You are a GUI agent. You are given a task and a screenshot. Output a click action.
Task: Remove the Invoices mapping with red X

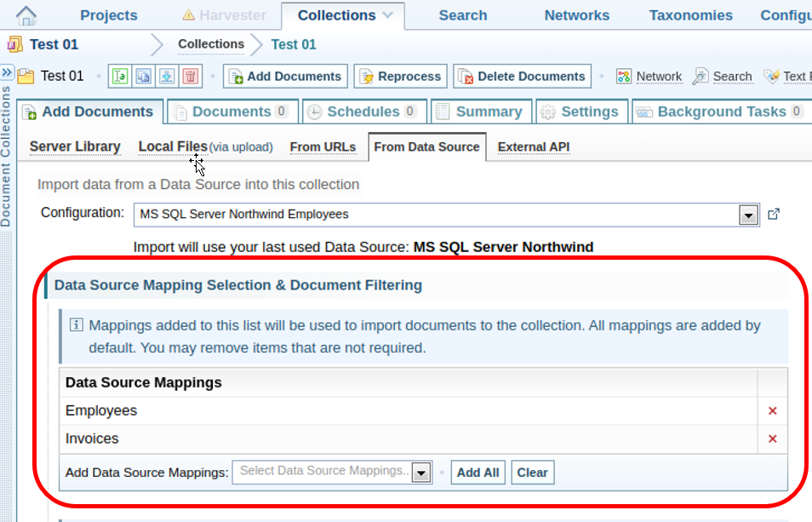coord(773,439)
